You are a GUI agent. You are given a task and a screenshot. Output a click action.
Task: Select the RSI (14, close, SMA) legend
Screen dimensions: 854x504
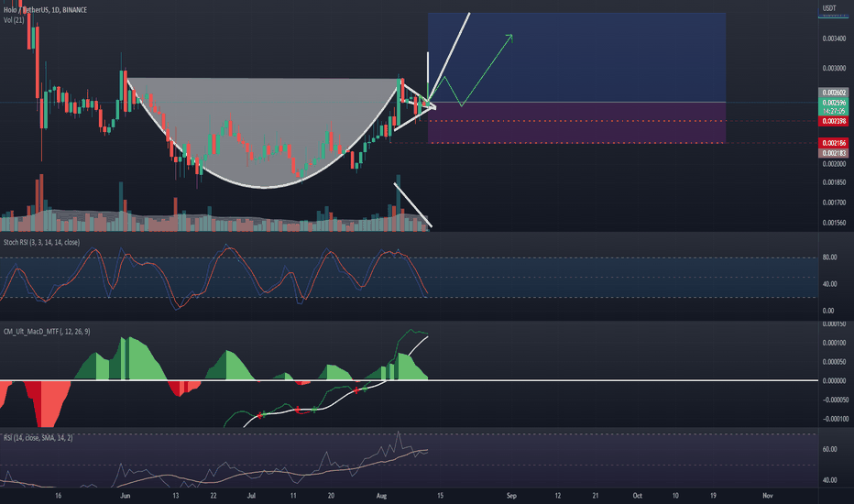pos(38,438)
